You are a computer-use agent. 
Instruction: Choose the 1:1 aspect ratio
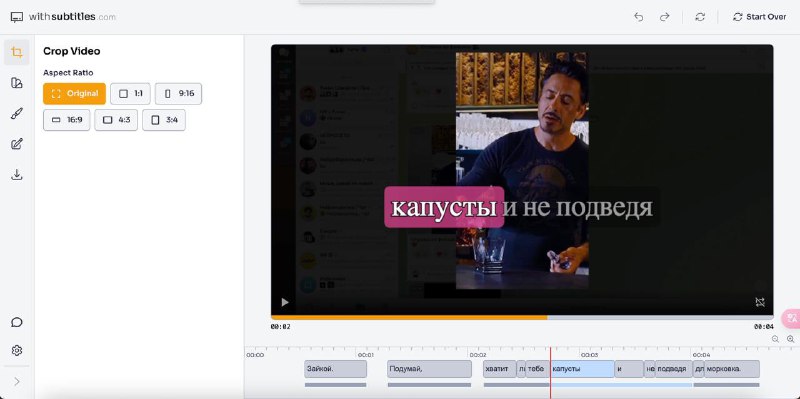tap(131, 94)
